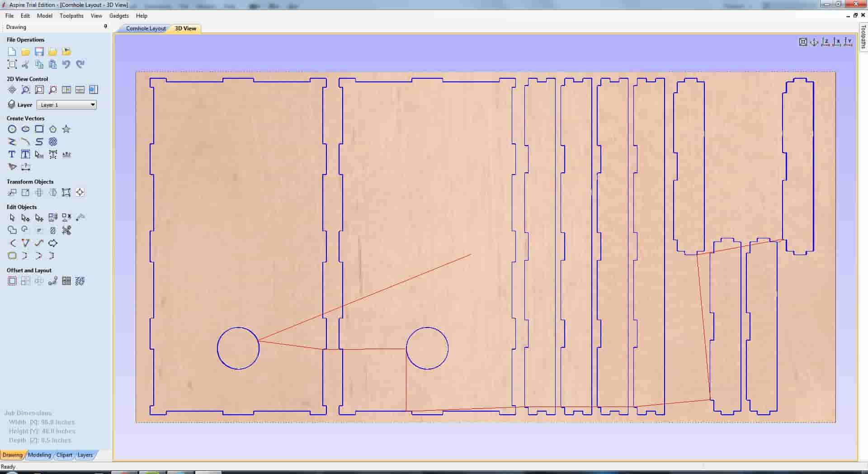Click the Cut scissors icon under File Operations
This screenshot has height=474, width=868.
[26, 64]
